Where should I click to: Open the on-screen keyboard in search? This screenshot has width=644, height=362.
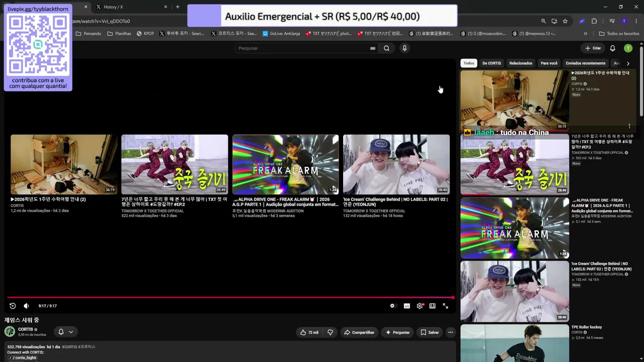click(373, 48)
